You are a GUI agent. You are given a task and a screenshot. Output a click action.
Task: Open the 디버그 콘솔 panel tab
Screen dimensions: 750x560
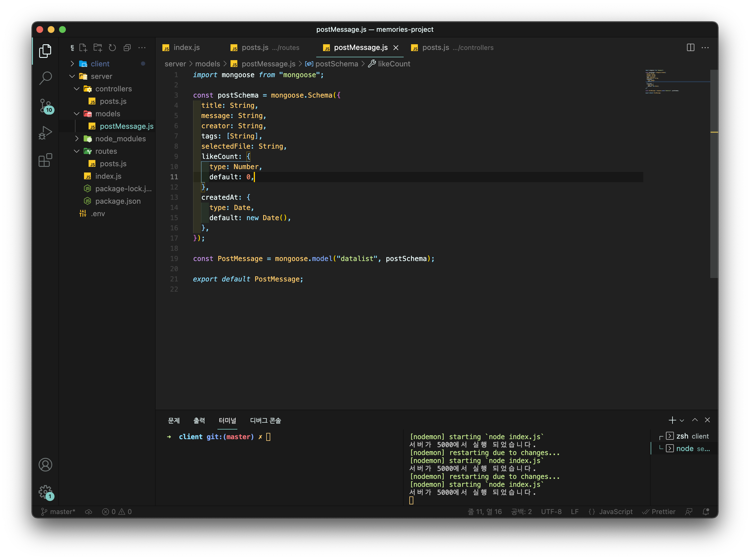(x=265, y=420)
